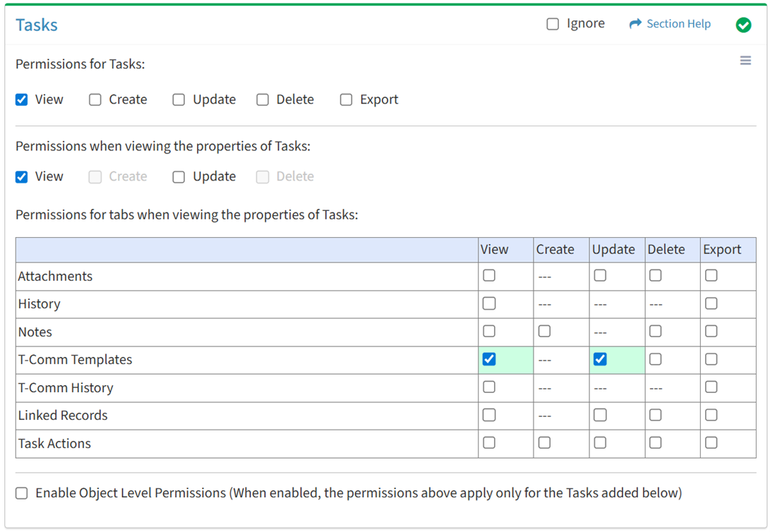The image size is (770, 532).
Task: Enable Delete permission for Tasks
Action: point(263,99)
